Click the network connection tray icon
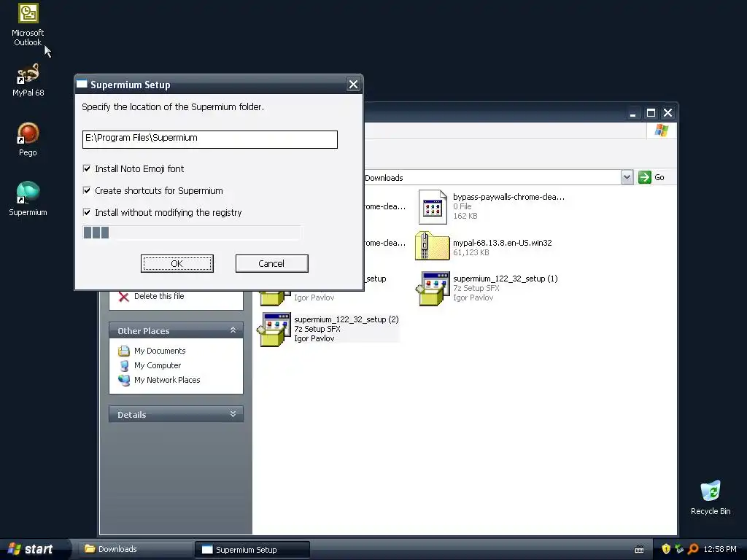 [679, 549]
